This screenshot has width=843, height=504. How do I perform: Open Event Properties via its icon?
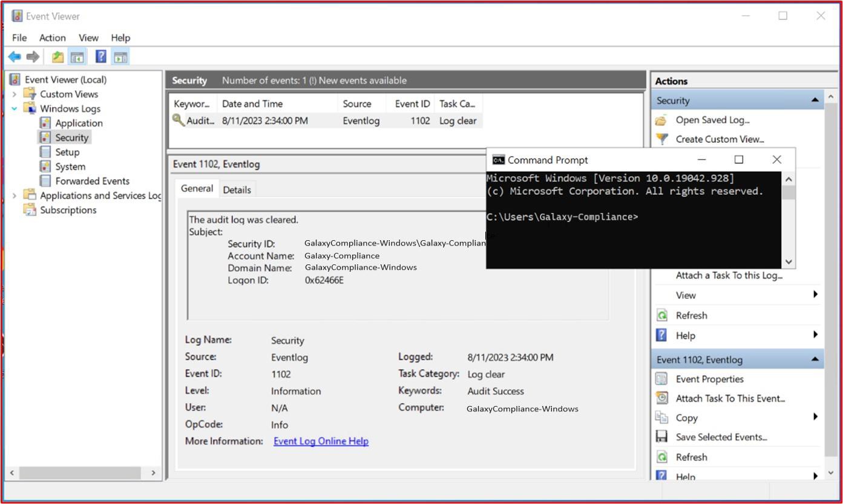661,379
